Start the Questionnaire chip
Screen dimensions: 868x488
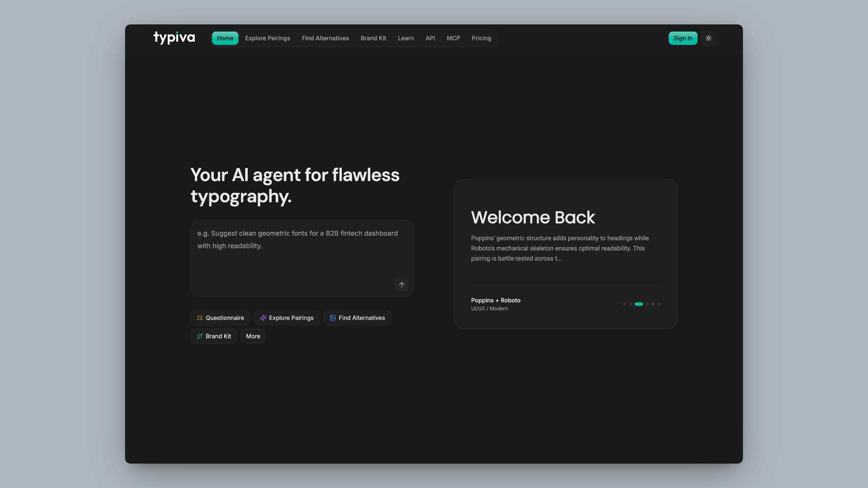pos(220,318)
